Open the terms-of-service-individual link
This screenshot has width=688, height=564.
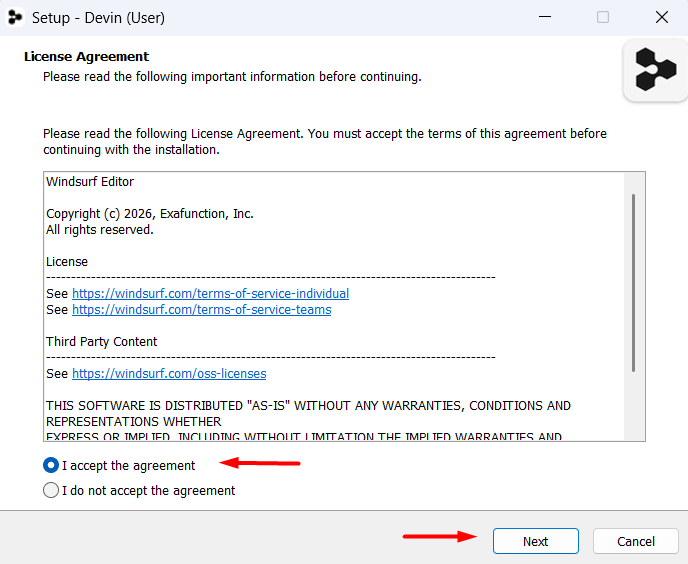click(211, 293)
